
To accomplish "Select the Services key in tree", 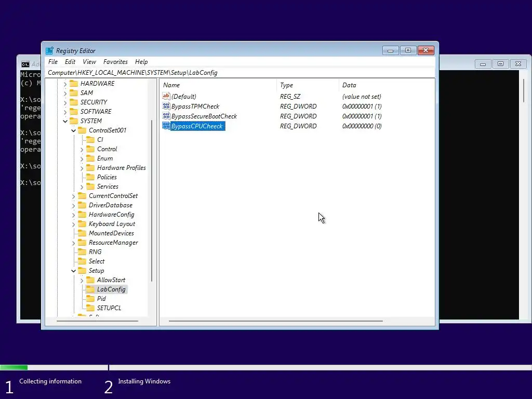I will click(x=108, y=187).
